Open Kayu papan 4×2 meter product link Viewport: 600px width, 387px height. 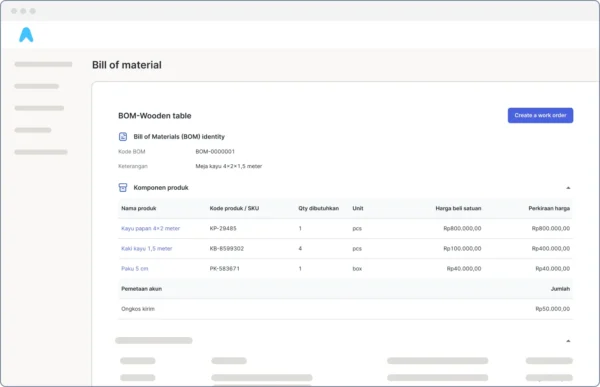click(150, 229)
